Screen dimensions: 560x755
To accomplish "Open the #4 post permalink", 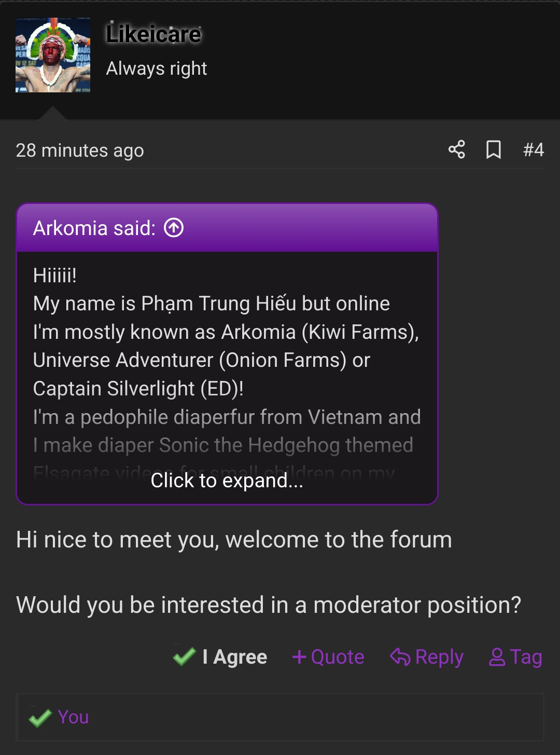I will (534, 150).
